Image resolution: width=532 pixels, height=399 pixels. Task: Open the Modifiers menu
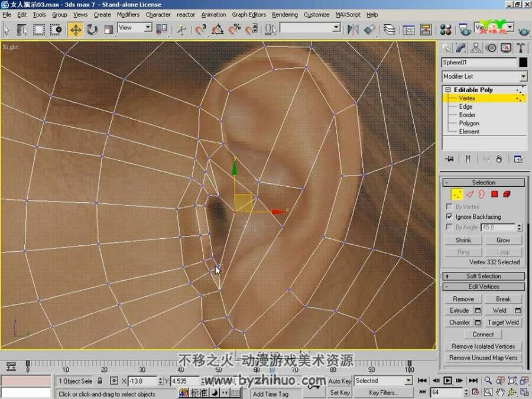click(x=128, y=15)
